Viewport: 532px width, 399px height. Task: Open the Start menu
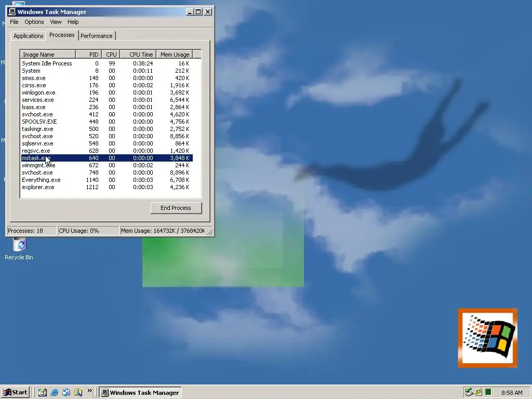pos(15,393)
